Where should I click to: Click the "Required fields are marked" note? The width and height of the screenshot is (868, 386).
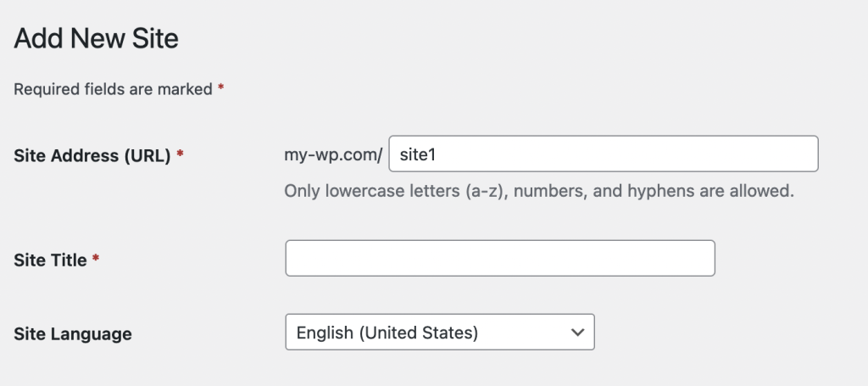(113, 89)
